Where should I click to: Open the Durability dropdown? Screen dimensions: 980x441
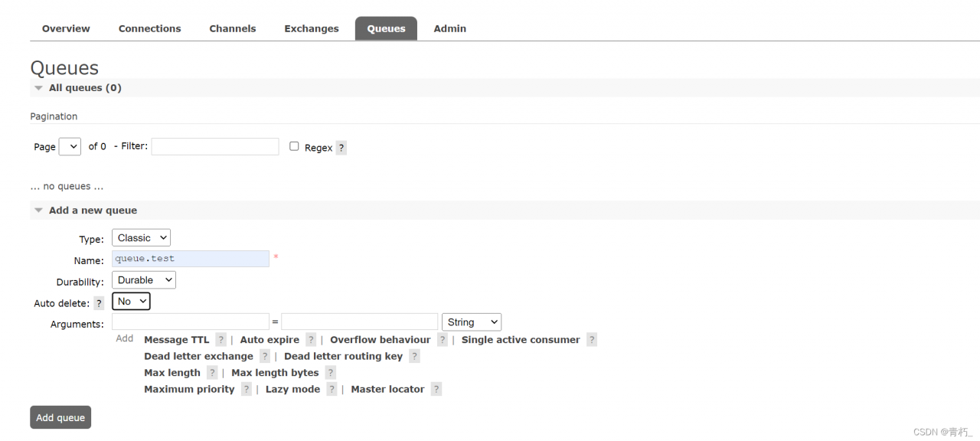coord(144,280)
